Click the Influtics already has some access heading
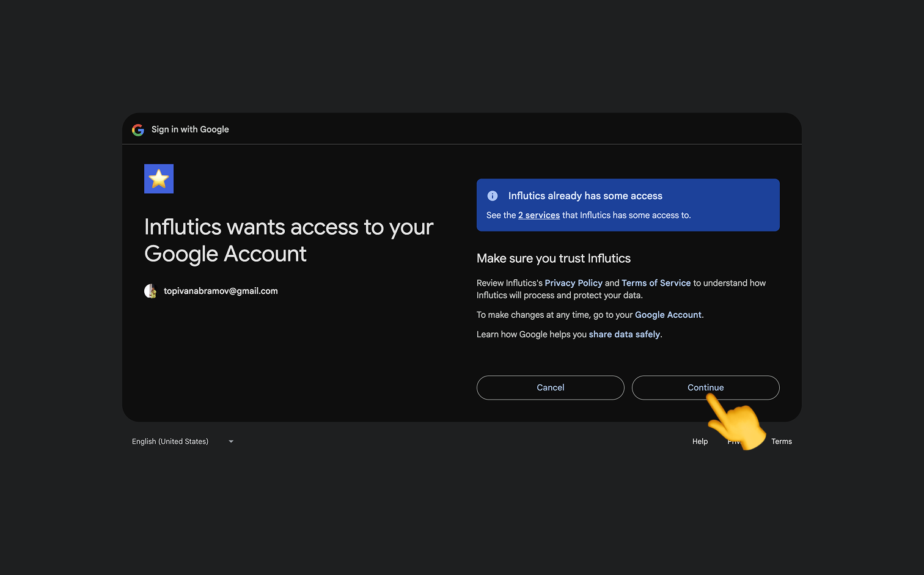Viewport: 924px width, 575px height. click(x=585, y=196)
